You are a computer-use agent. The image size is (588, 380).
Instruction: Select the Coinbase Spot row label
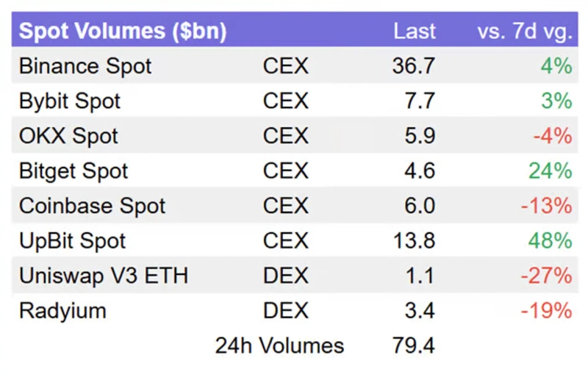(x=92, y=206)
